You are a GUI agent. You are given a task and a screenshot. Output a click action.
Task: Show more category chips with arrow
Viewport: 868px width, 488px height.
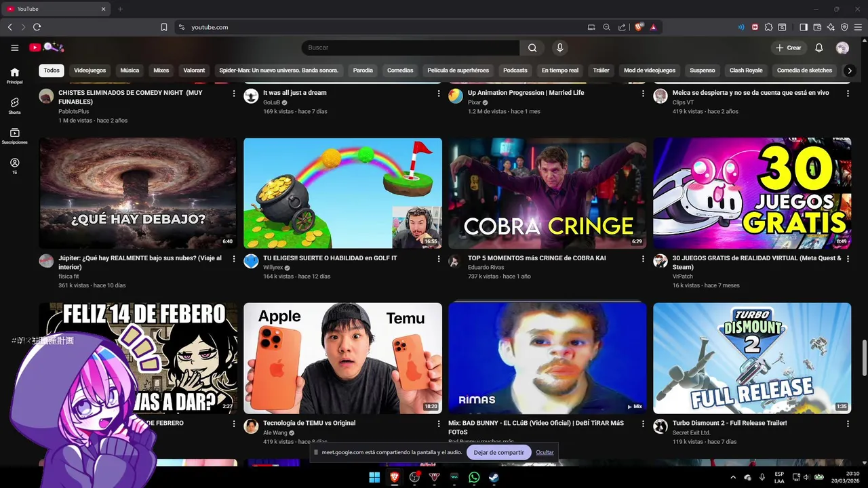(x=849, y=70)
